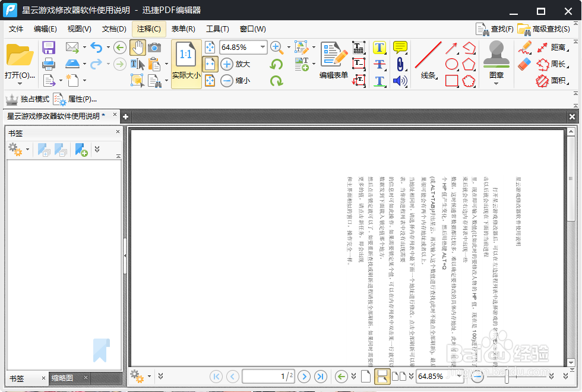
Task: Open the 文件 menu
Action: pyautogui.click(x=16, y=29)
